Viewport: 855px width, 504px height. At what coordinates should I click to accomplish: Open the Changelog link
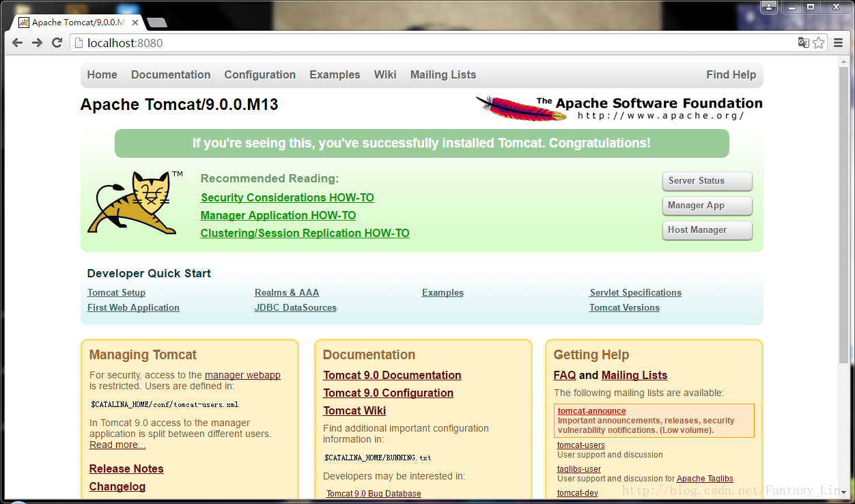pyautogui.click(x=117, y=486)
